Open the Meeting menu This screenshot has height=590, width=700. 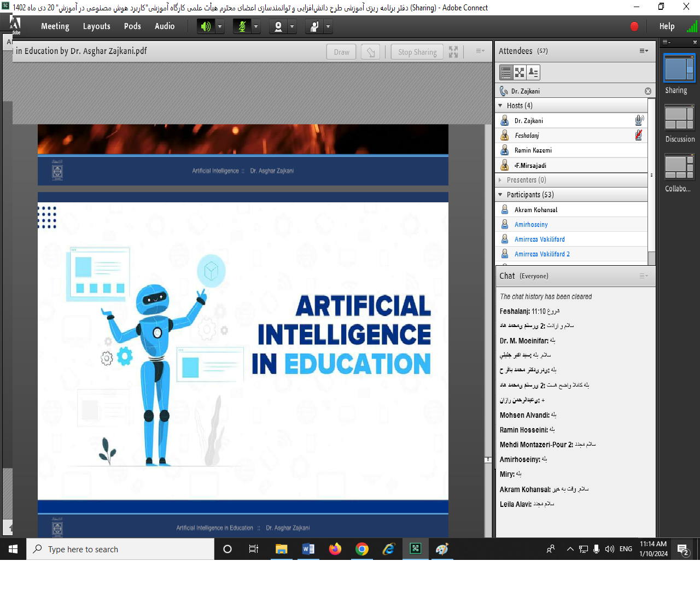pyautogui.click(x=55, y=26)
